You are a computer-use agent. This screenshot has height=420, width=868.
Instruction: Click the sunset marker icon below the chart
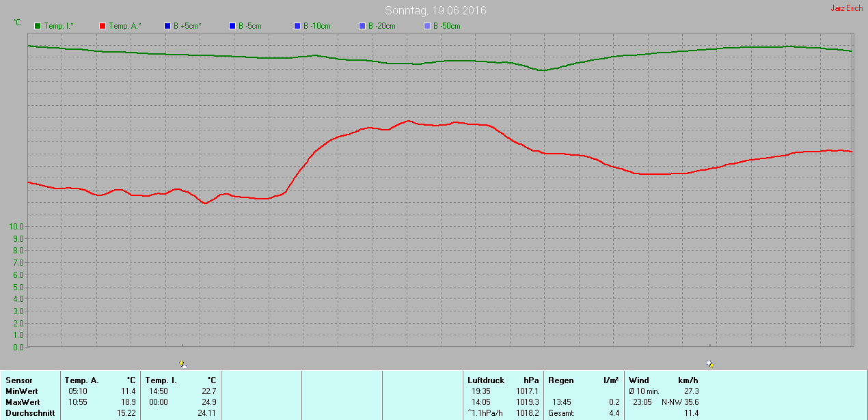(710, 365)
